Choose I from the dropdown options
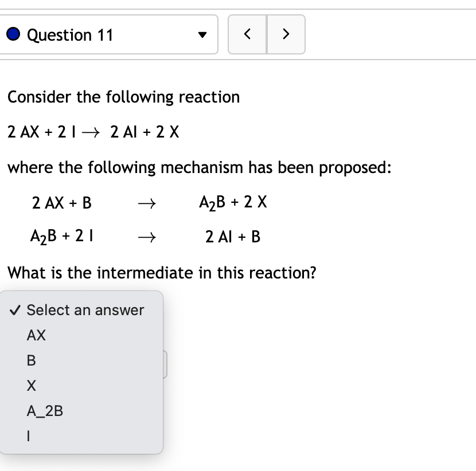The width and height of the screenshot is (476, 471). 28,435
